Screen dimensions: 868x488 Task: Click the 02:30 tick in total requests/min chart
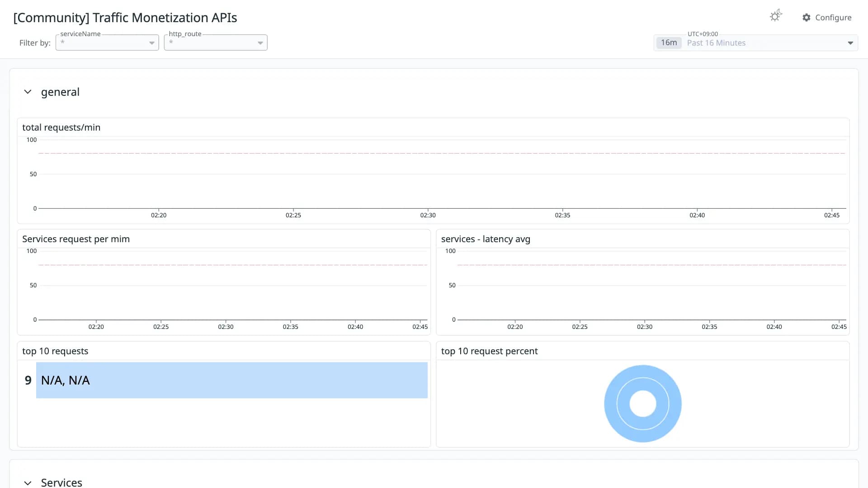(428, 215)
